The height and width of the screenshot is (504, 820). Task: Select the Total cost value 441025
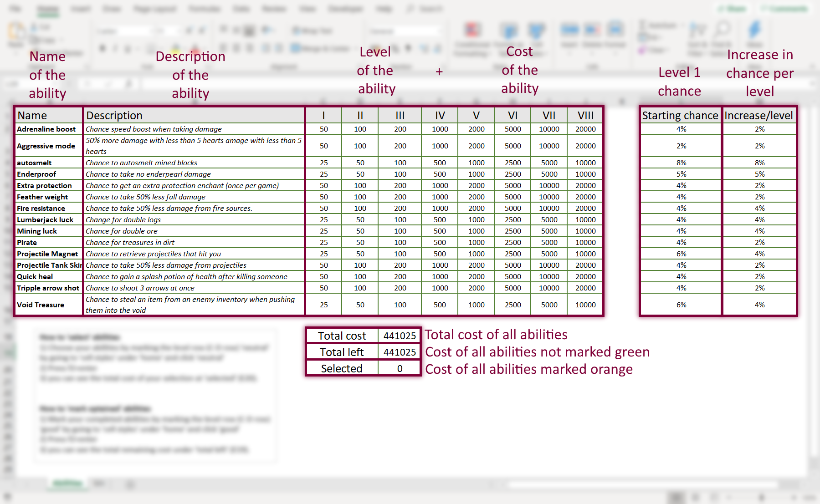coord(400,336)
